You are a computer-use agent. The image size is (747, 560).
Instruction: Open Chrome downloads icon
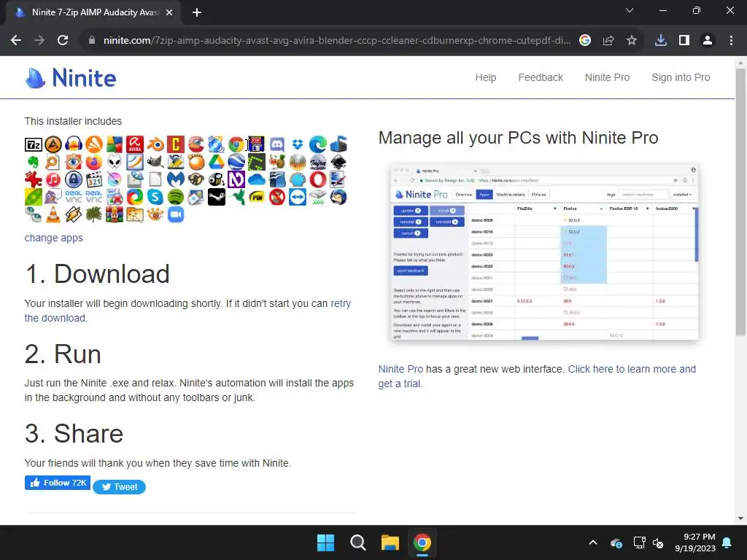(660, 41)
